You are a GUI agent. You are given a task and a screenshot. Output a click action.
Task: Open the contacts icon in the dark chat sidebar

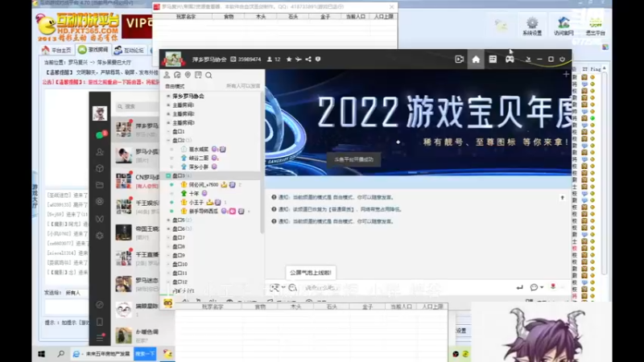100,152
